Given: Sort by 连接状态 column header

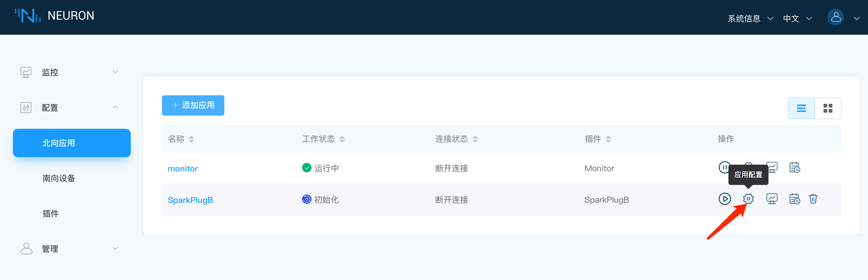Looking at the screenshot, I should click(475, 139).
